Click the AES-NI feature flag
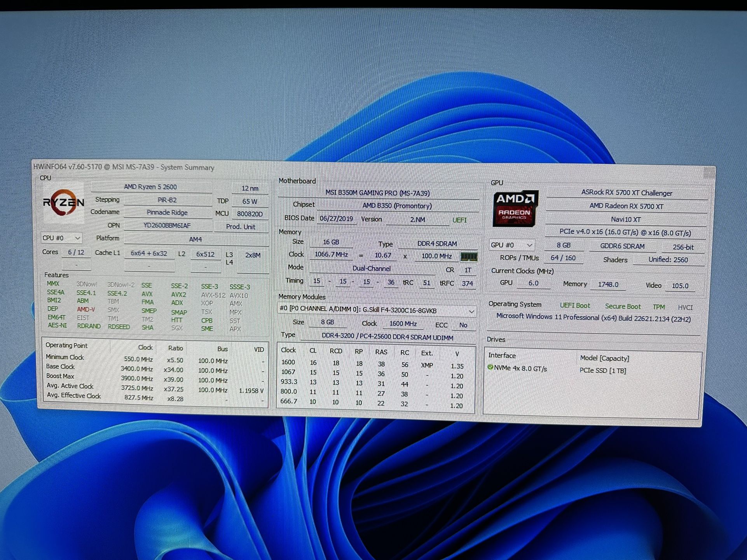The height and width of the screenshot is (560, 747). pyautogui.click(x=57, y=325)
